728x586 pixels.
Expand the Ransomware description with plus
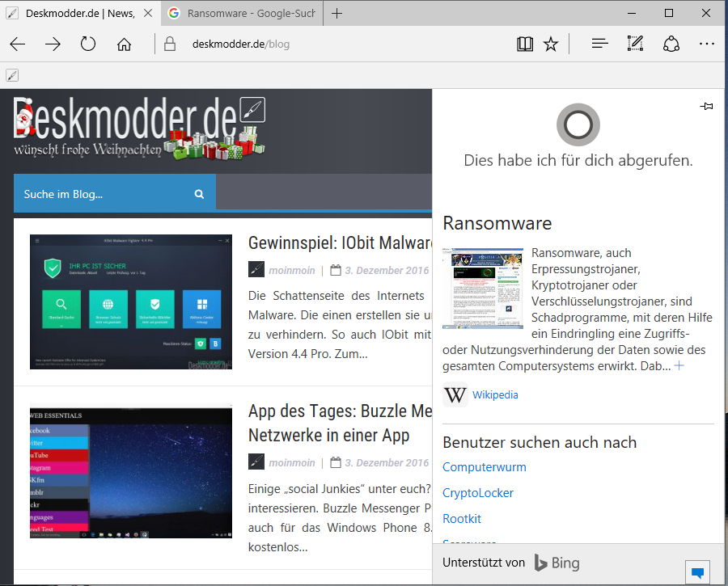679,365
